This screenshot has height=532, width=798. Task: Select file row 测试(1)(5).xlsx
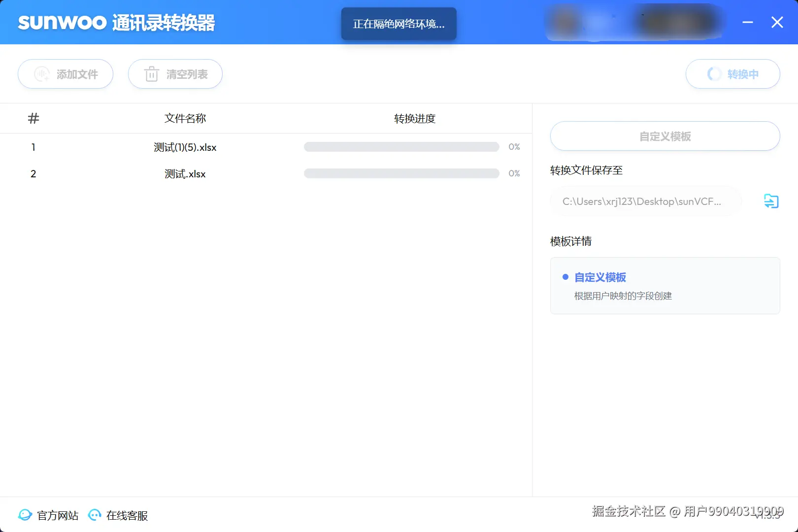[x=266, y=147]
